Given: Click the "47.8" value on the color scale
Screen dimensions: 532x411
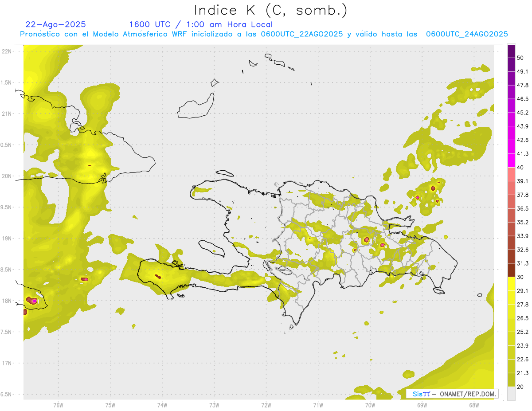Looking at the screenshot, I should 523,85.
